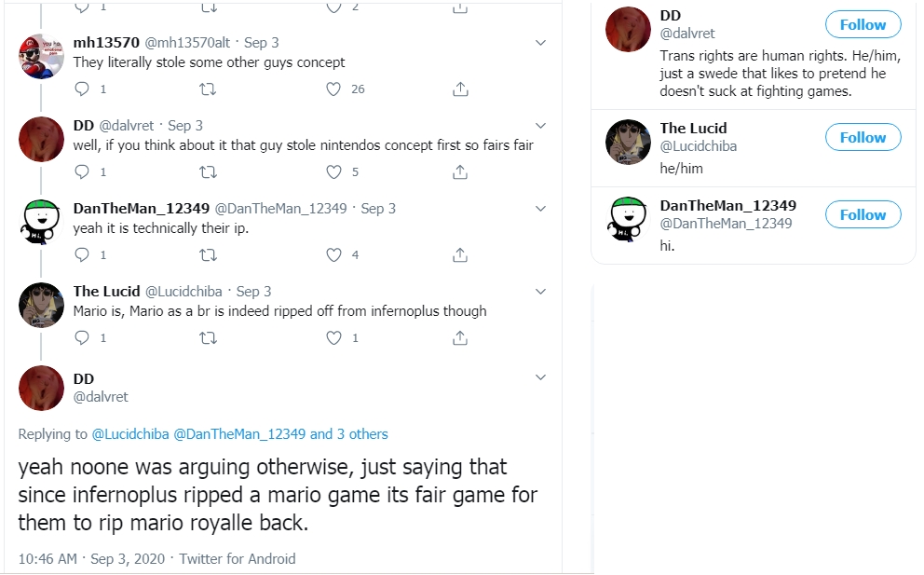Screen dimensions: 924x575
Task: Open @Lucidchiba mention in replying-to line
Action: point(129,434)
